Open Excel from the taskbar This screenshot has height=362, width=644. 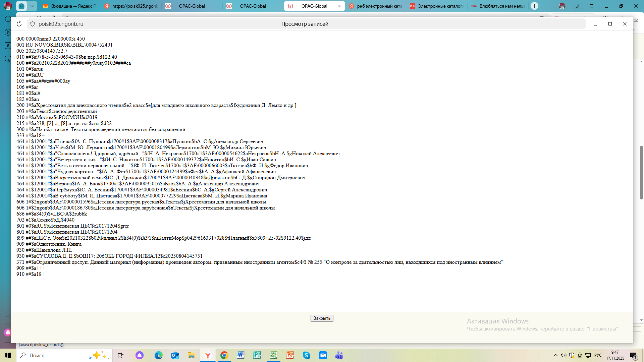(x=273, y=355)
